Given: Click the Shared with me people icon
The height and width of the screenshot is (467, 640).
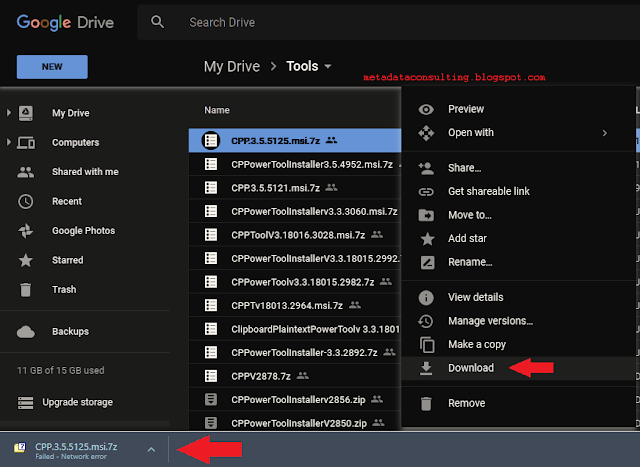Looking at the screenshot, I should click(x=26, y=172).
